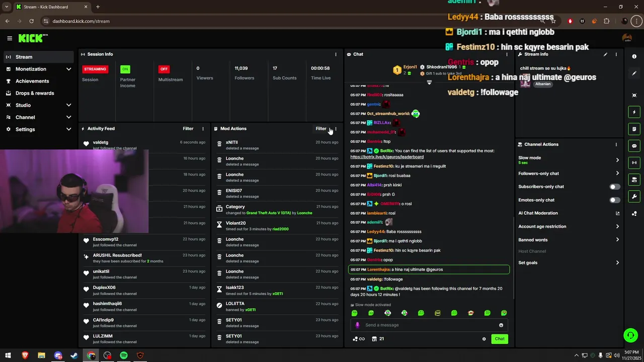Open Session Info panel options menu

click(x=336, y=54)
